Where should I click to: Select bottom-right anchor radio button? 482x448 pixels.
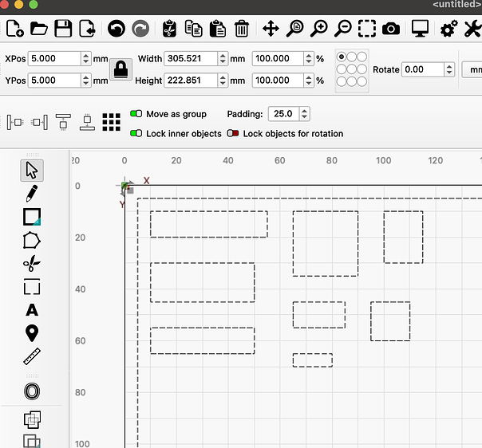click(x=362, y=81)
